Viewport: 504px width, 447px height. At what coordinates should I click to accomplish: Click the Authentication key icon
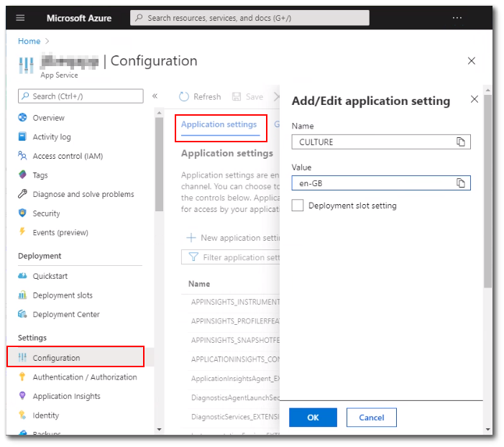coord(22,377)
